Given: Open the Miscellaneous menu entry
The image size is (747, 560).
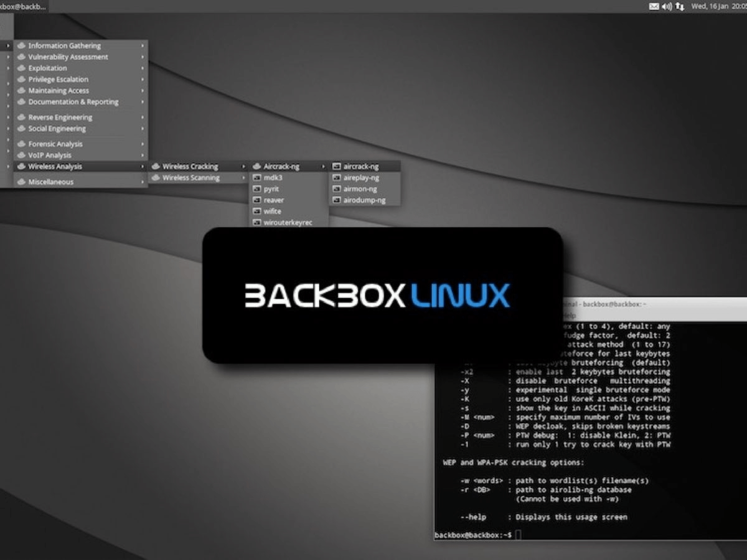Looking at the screenshot, I should 81,182.
